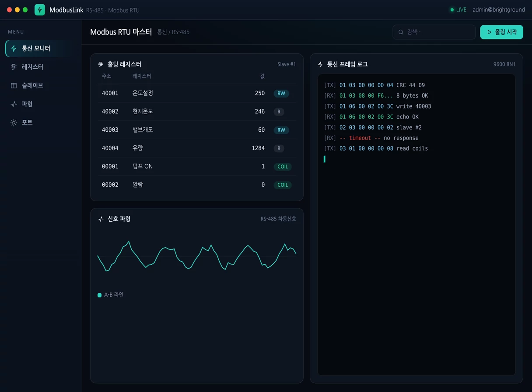Screen dimensions: 532x392
Task: Click the R badge on 유량 row
Action: click(279, 148)
